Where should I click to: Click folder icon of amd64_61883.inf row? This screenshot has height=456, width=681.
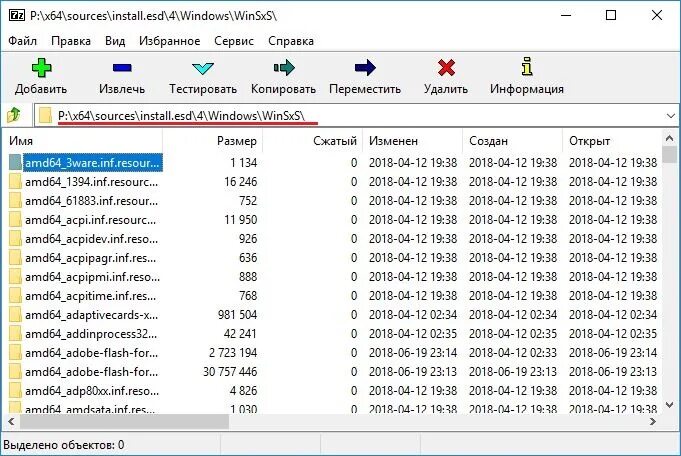[15, 201]
